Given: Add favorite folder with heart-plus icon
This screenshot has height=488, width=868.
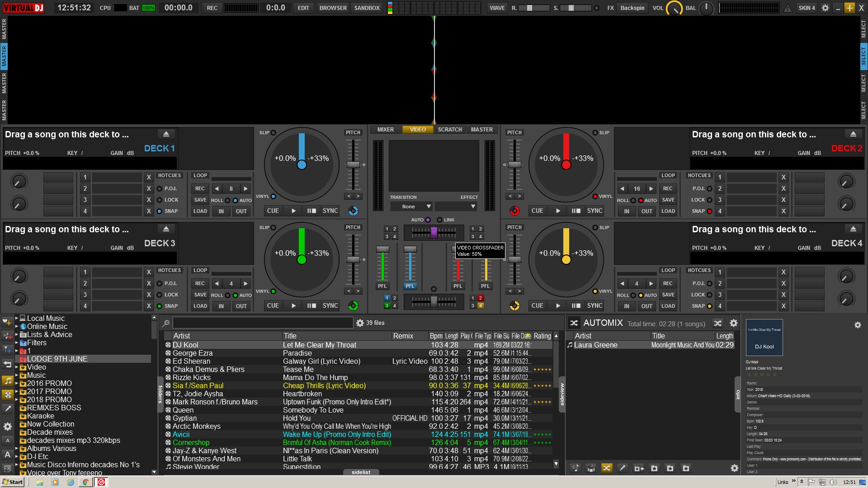Looking at the screenshot, I should (x=7, y=322).
